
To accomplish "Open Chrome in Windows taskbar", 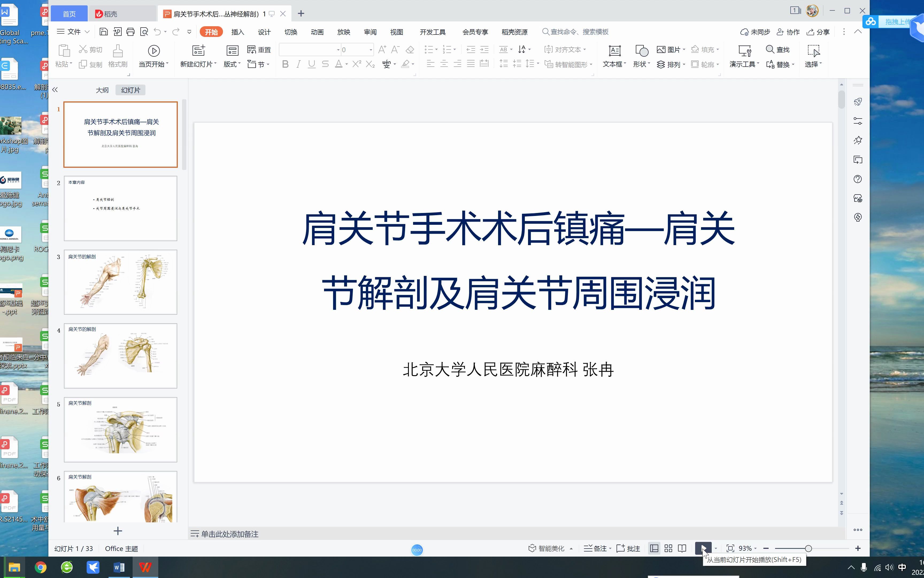I will (40, 567).
